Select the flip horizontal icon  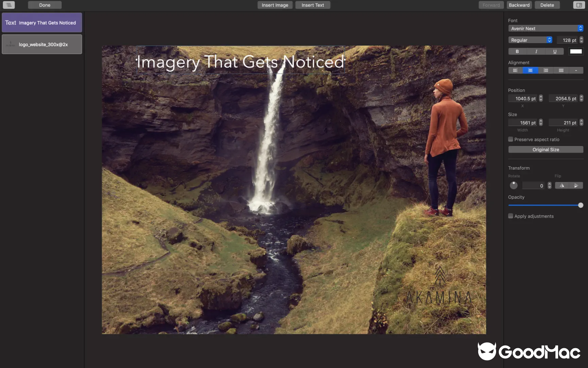tap(561, 185)
